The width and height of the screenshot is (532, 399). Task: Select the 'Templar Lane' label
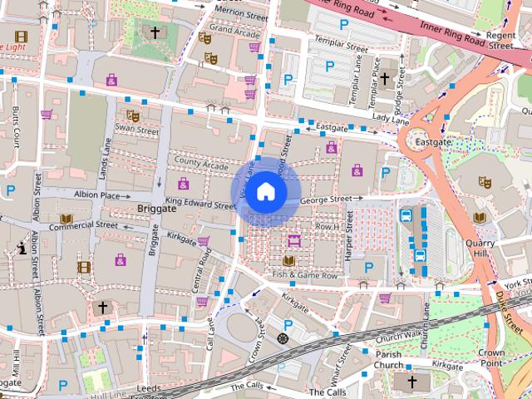click(x=356, y=81)
